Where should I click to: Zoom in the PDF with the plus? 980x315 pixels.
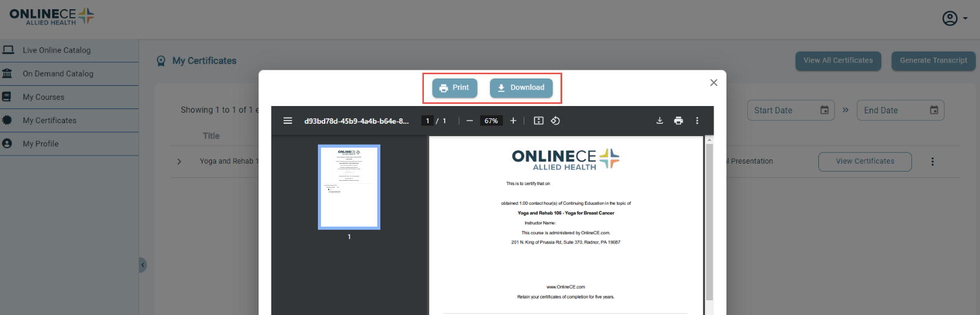pyautogui.click(x=513, y=121)
